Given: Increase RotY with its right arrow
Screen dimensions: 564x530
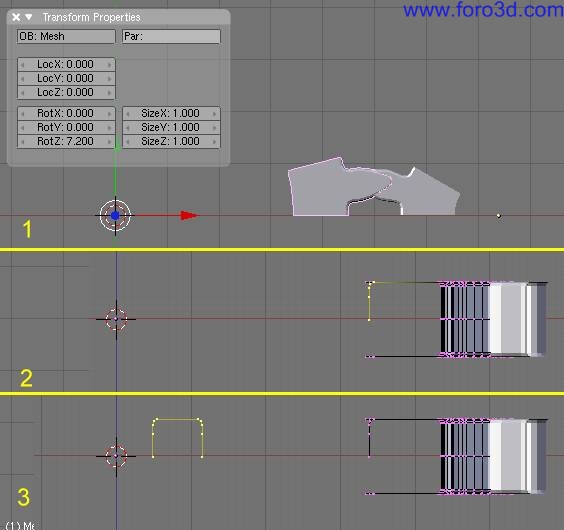Looking at the screenshot, I should tap(109, 127).
